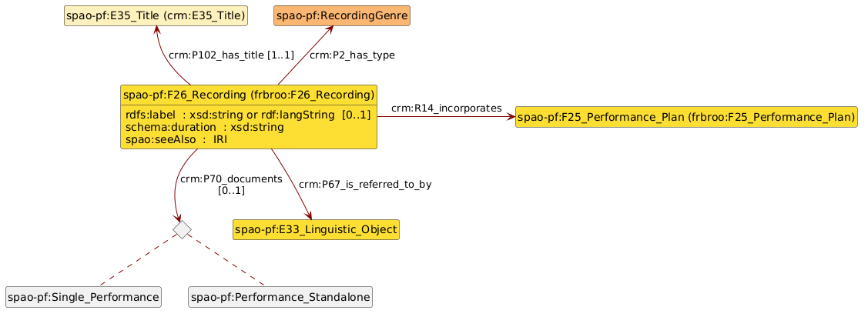Click the arrowhead pointing to RecordingGenre
Image resolution: width=868 pixels, height=317 pixels.
coord(329,30)
